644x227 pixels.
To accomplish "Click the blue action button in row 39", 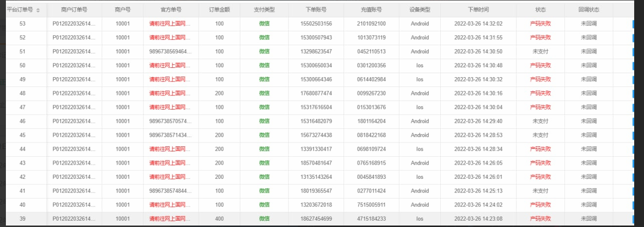I will tap(633, 219).
